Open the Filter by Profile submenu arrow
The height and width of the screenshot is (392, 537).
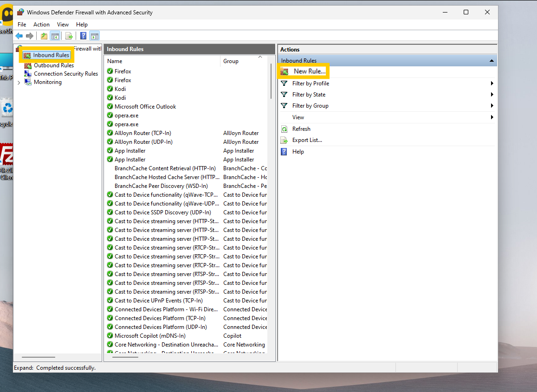coord(492,83)
